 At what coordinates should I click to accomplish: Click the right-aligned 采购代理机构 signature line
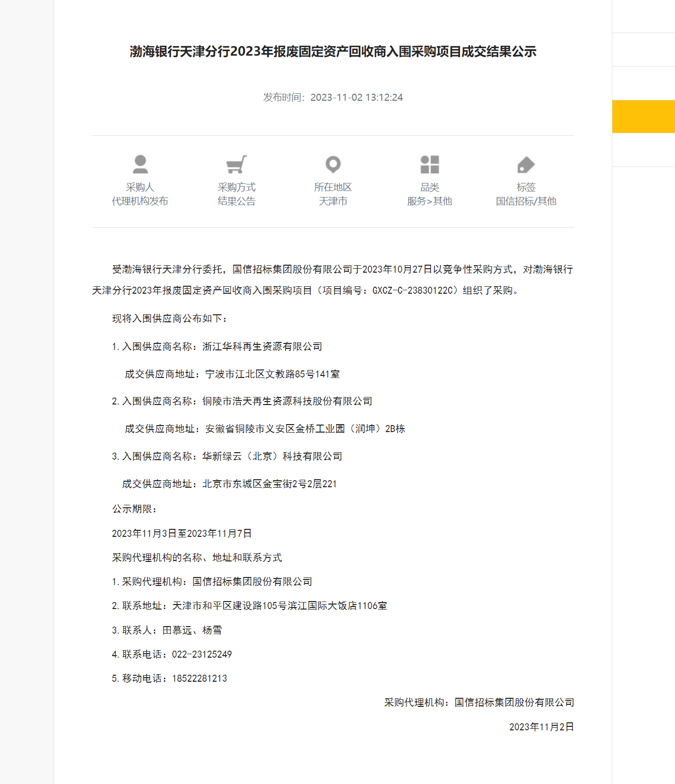(479, 702)
